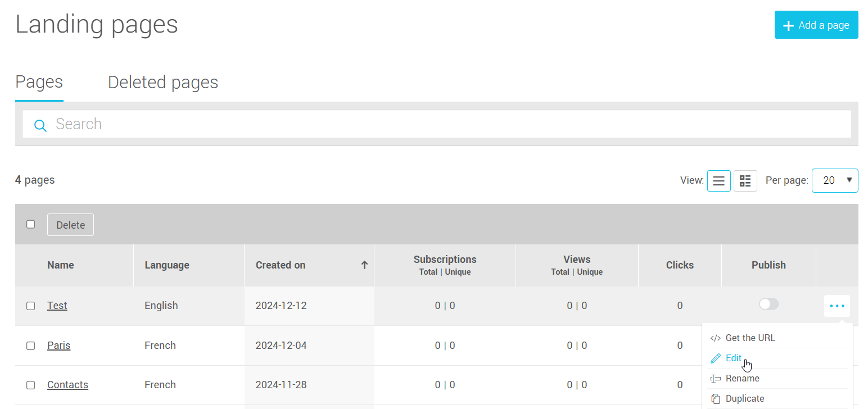Open the Paris page link
The width and height of the screenshot is (868, 409).
(x=58, y=346)
